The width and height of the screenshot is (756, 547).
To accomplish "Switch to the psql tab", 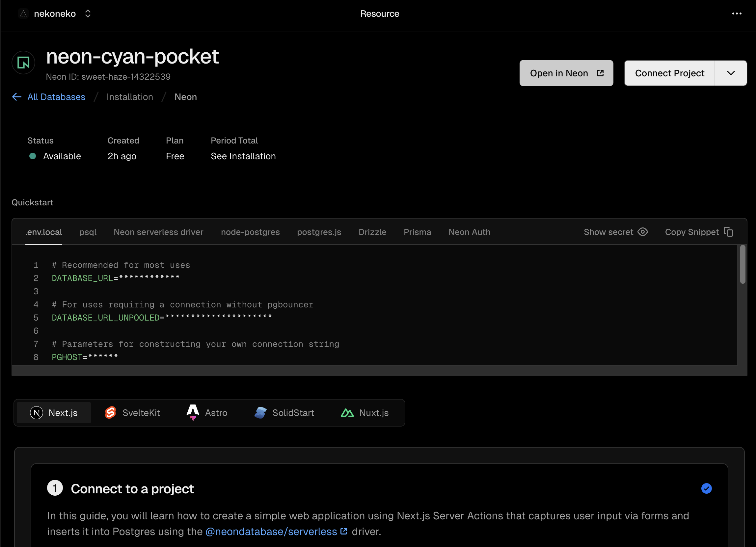I will click(x=88, y=232).
